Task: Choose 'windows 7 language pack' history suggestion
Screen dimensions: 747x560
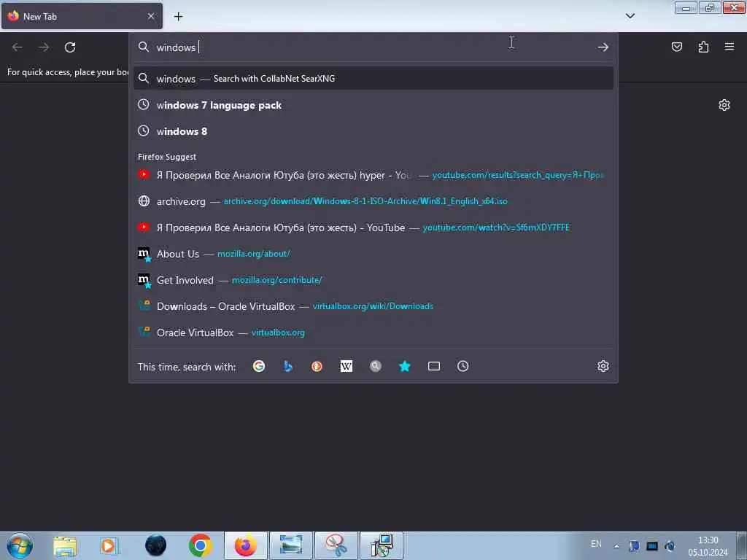Action: click(373, 105)
